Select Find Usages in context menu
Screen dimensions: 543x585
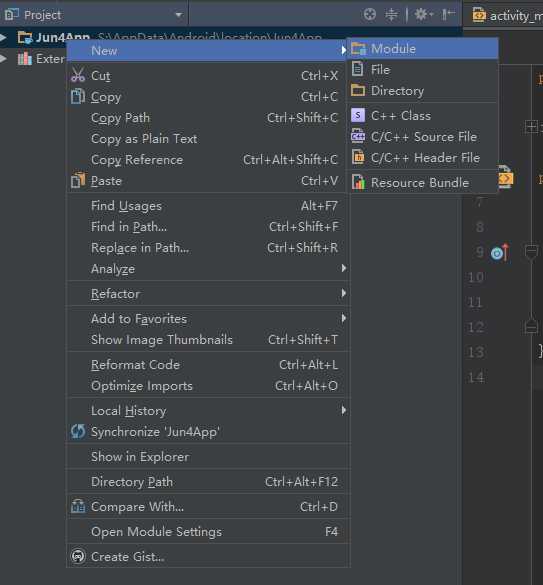tap(207, 206)
